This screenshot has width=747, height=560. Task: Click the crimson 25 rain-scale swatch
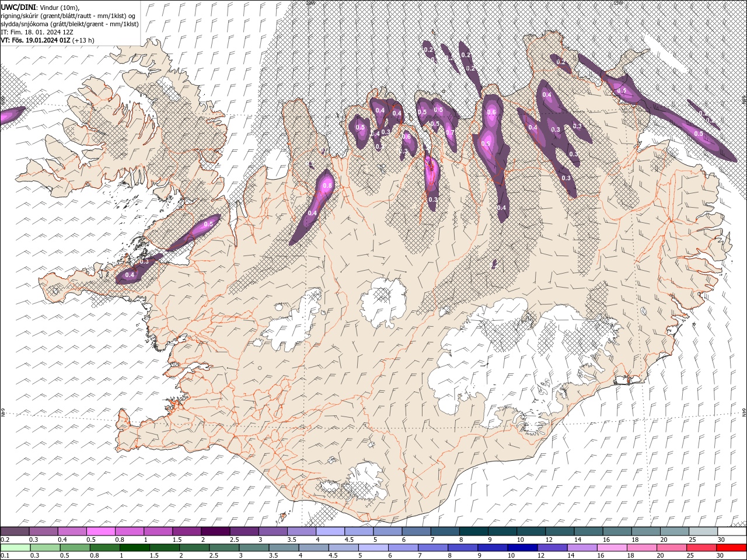pos(702,548)
